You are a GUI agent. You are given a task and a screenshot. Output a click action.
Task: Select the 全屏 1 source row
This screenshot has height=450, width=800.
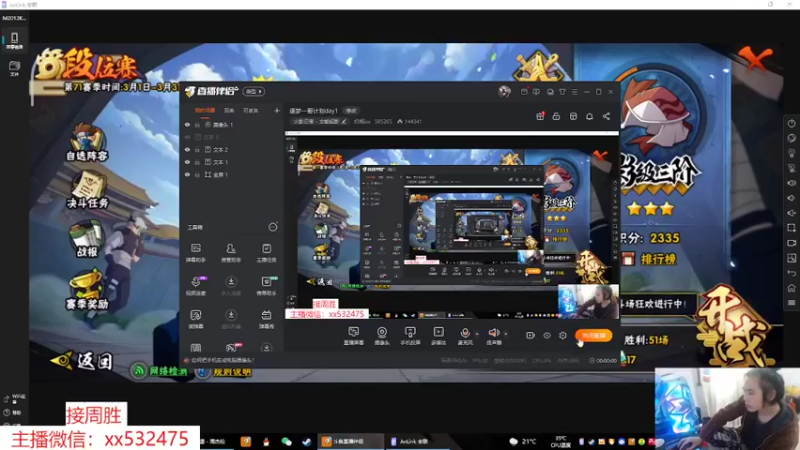[232, 174]
